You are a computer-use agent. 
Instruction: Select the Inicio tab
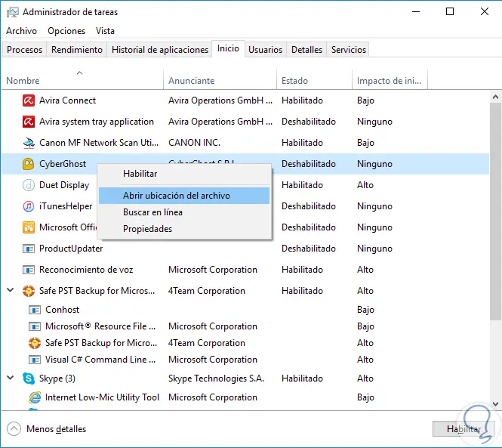click(x=228, y=48)
